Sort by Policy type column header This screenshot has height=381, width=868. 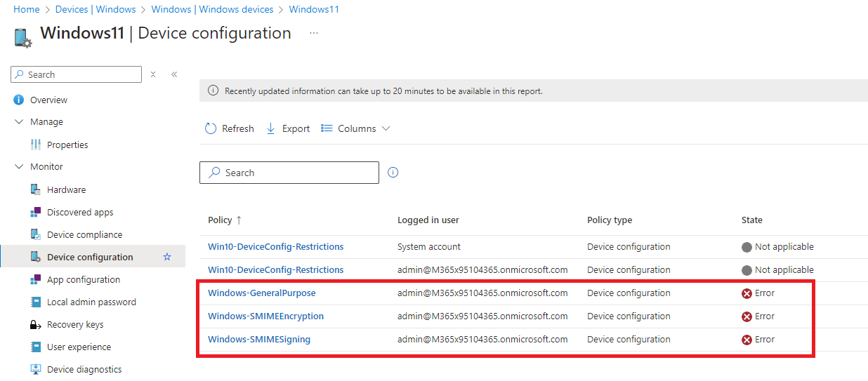click(x=610, y=220)
